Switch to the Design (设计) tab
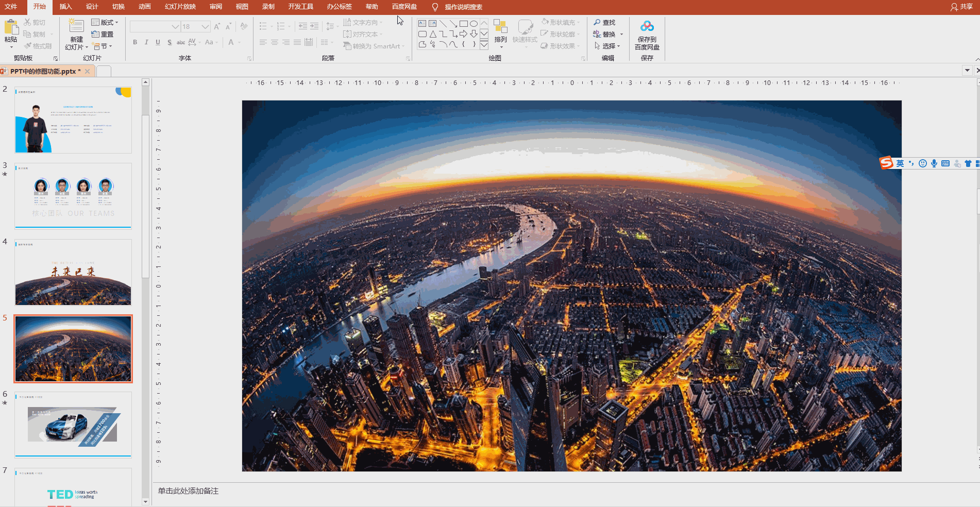 (92, 7)
